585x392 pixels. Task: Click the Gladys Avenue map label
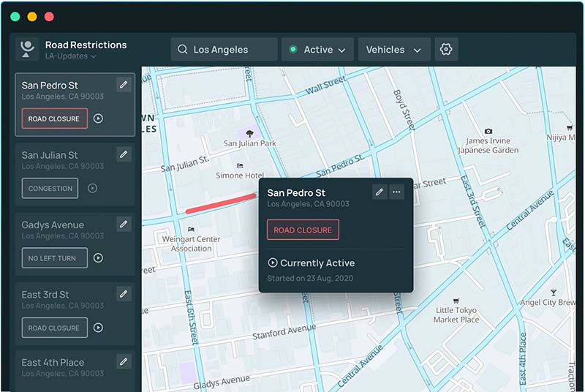point(222,382)
